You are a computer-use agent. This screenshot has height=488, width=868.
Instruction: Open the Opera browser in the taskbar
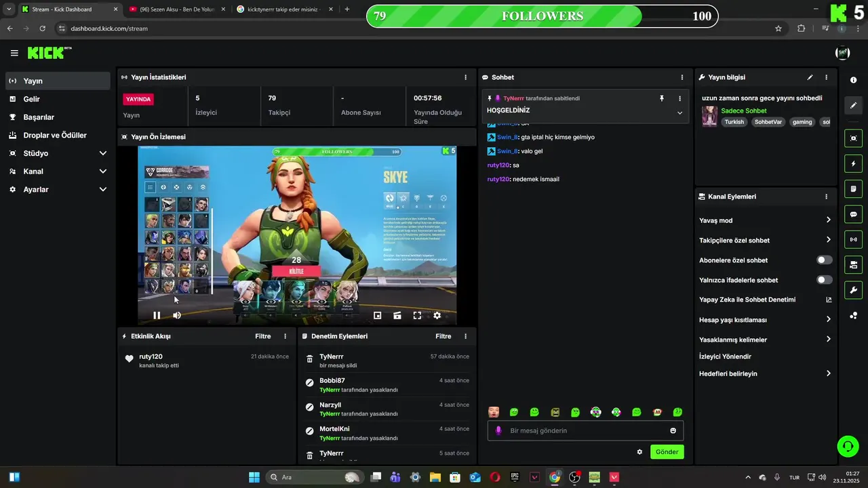point(495,477)
